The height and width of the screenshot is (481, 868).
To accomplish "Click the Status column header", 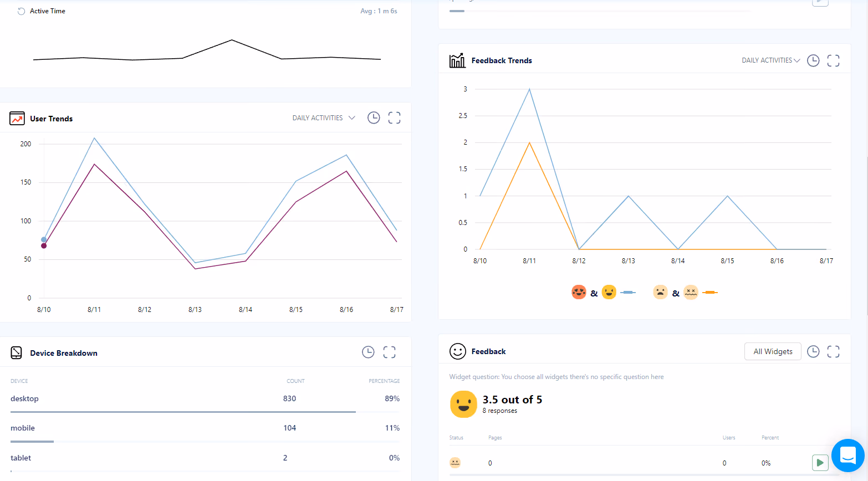I will point(456,438).
